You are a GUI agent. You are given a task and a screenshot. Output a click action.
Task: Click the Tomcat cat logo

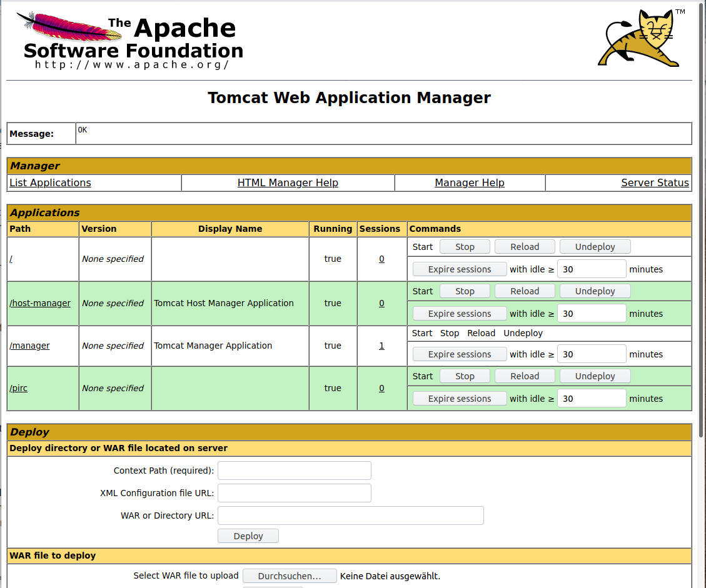point(641,38)
